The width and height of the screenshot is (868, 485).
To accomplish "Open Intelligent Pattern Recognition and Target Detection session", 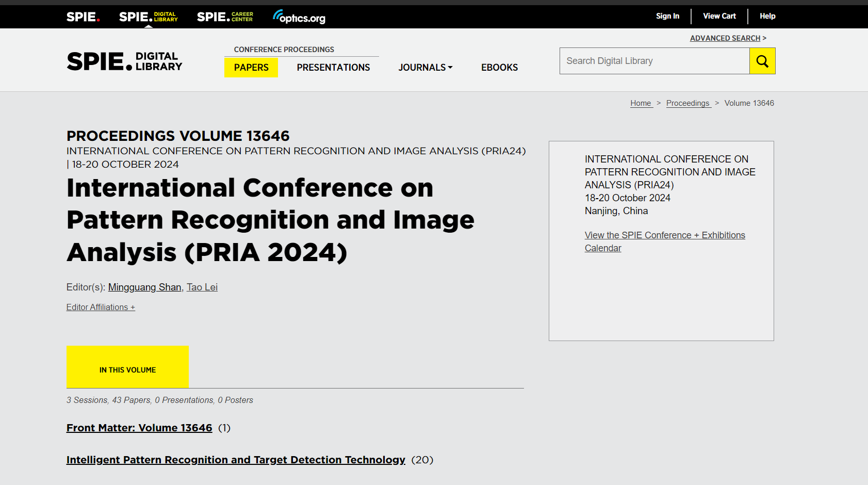I will coord(236,460).
